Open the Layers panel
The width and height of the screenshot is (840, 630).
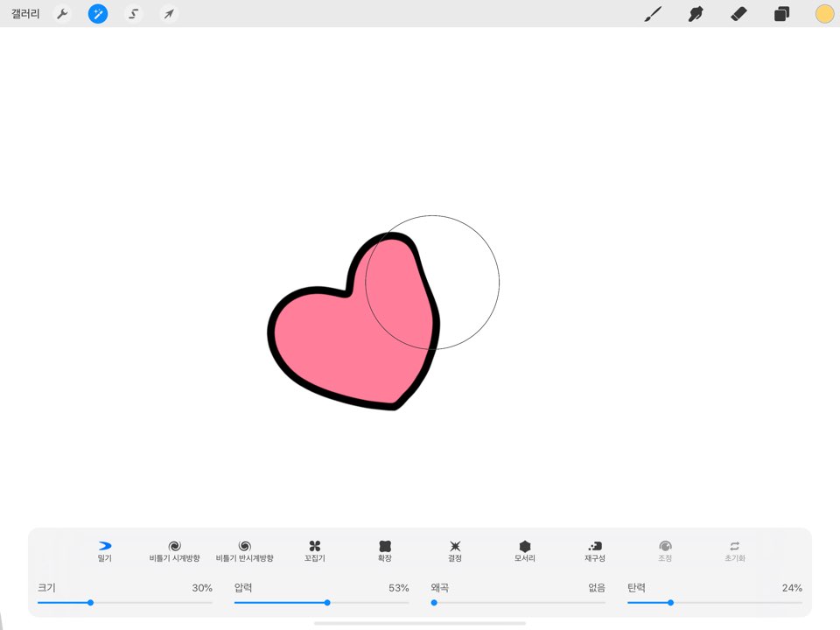click(781, 14)
